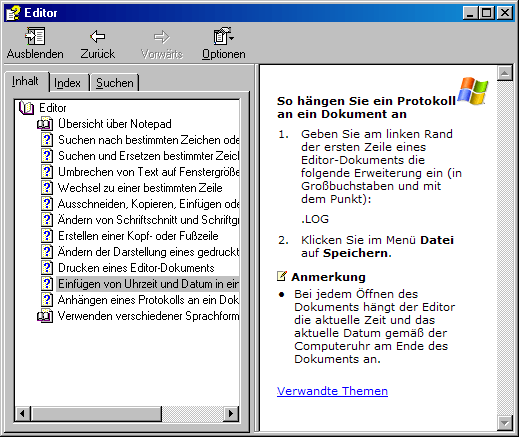Click question icon for Suchen und Ersetzen
Viewport: 519px width, 437px height.
(x=47, y=156)
